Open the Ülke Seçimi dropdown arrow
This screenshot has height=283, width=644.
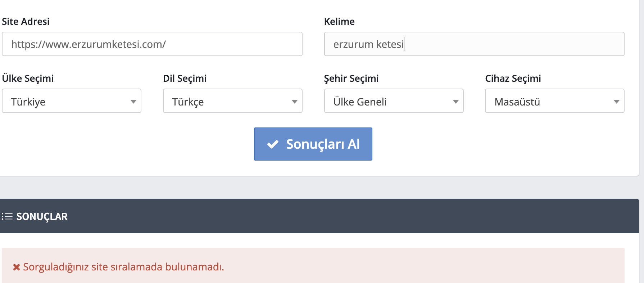click(x=133, y=102)
